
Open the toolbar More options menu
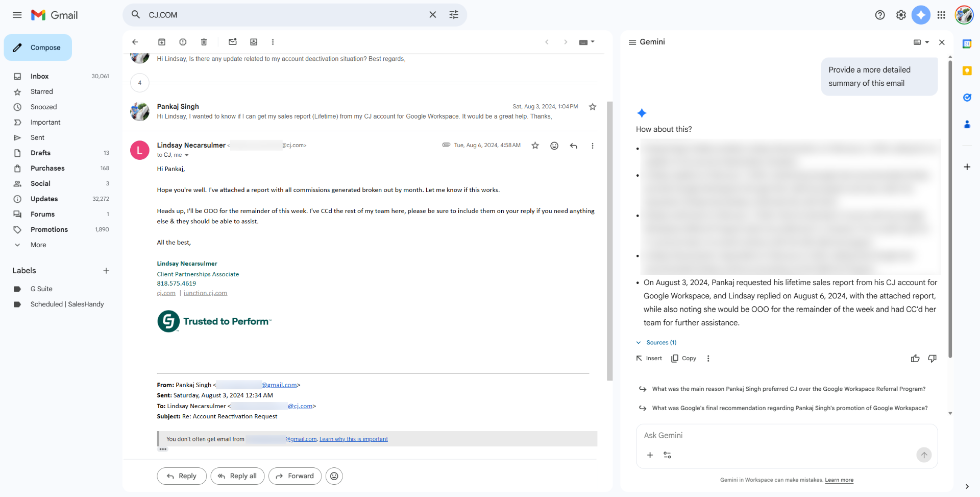[273, 42]
